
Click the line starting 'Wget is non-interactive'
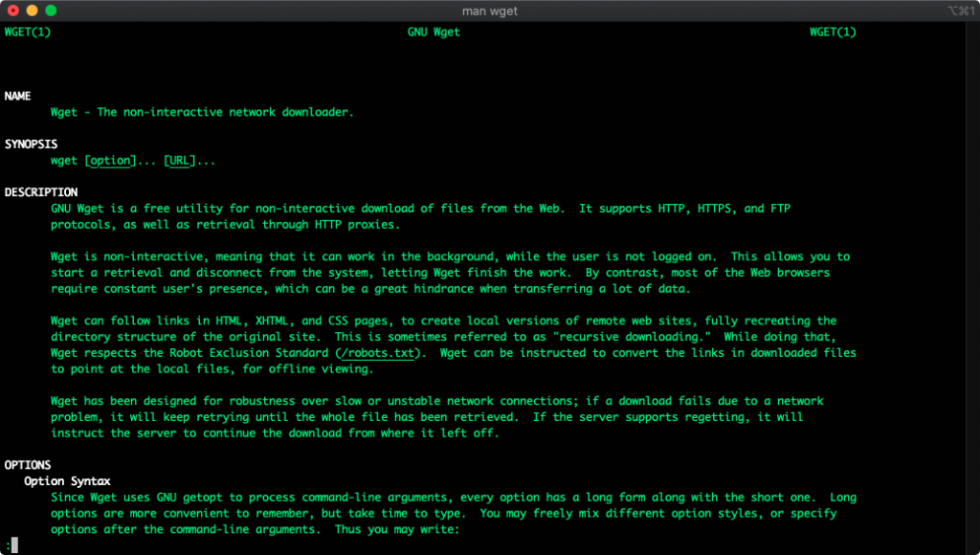[x=451, y=256]
